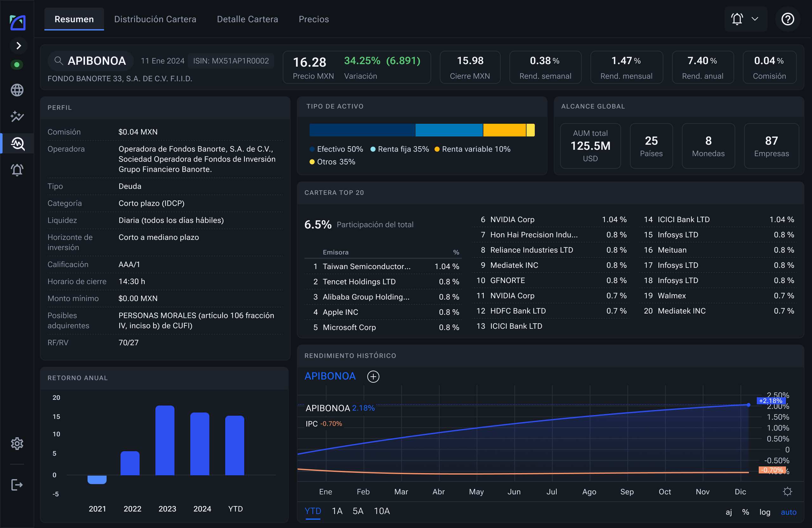Image resolution: width=812 pixels, height=528 pixels.
Task: Click the Renta fija blue bar segment
Action: click(449, 130)
